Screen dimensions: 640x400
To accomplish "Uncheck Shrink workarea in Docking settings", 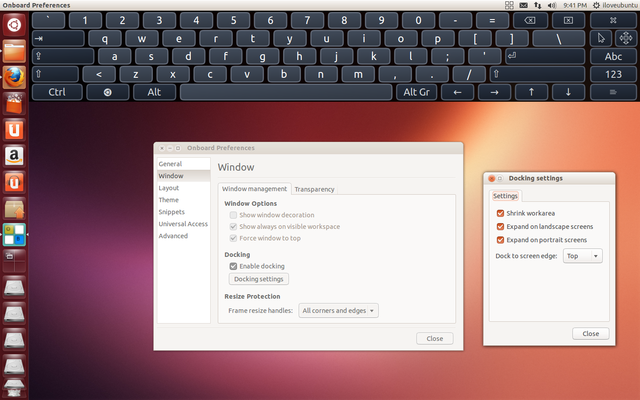I will tap(500, 213).
